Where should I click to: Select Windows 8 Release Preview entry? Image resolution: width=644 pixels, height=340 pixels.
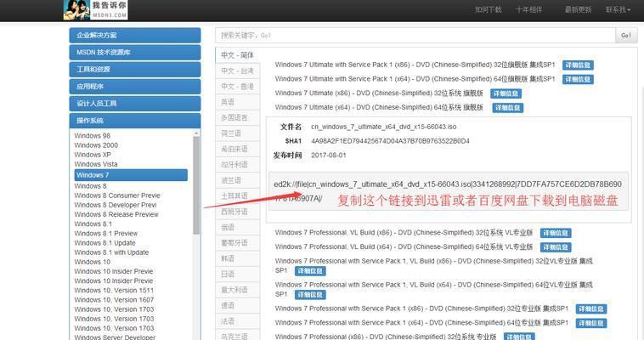click(x=116, y=214)
